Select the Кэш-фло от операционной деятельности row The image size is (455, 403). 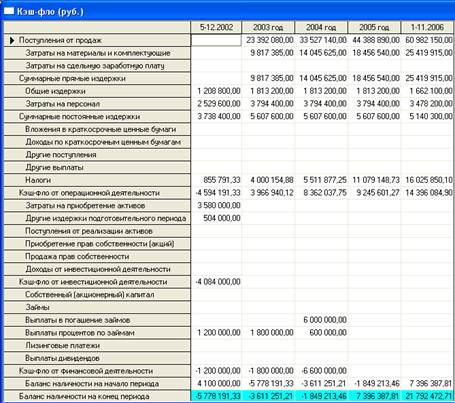click(229, 193)
